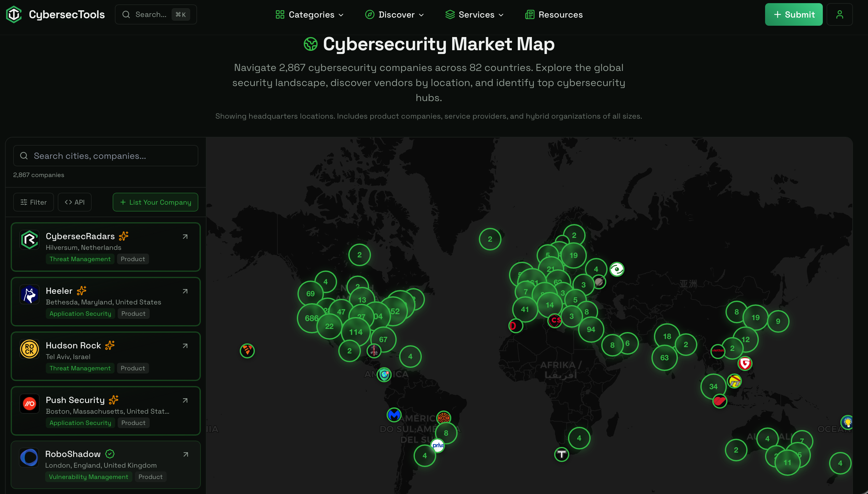868x494 pixels.
Task: Open the cluster of 114 companies
Action: coord(356,332)
